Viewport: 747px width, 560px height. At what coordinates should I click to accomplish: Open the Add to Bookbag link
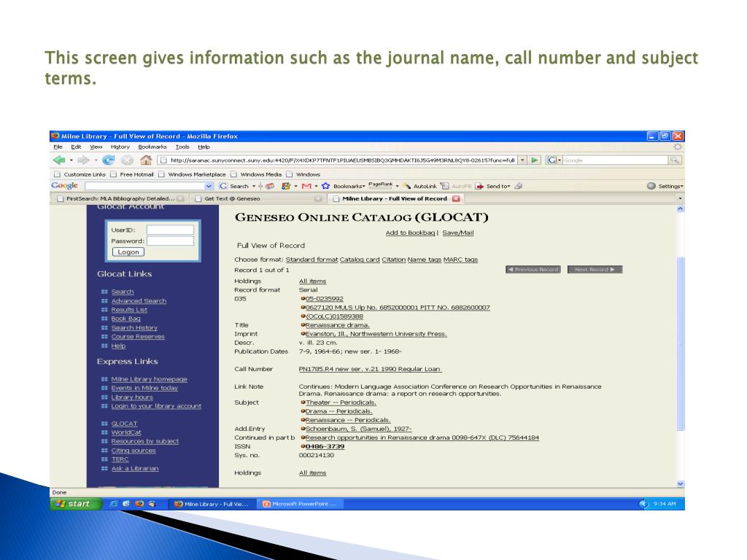tap(410, 233)
